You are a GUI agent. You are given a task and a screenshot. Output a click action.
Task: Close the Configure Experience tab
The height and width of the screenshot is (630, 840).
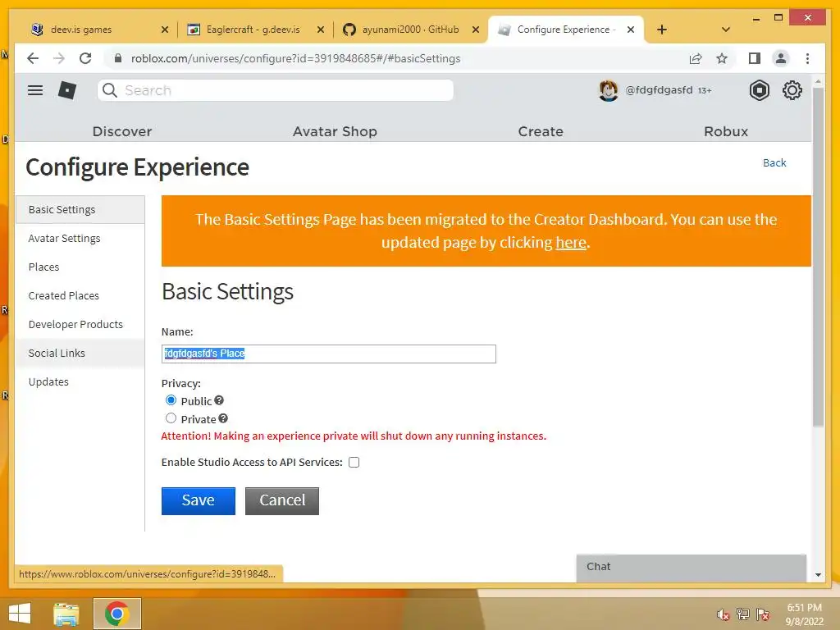click(631, 30)
